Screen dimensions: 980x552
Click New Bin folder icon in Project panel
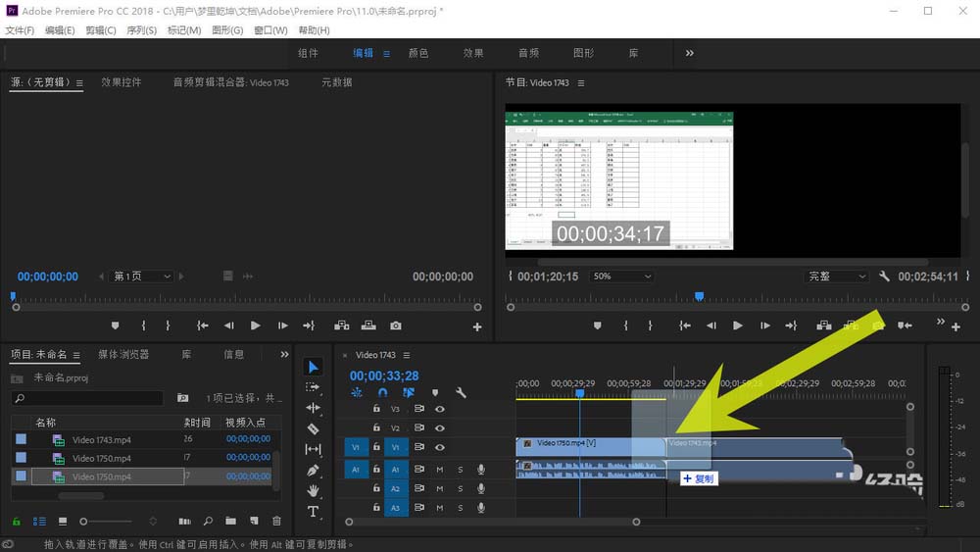(x=230, y=521)
